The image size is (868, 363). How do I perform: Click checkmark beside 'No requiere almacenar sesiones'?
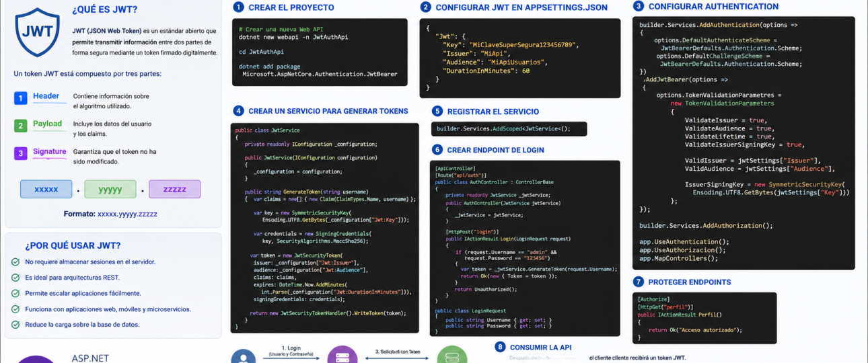point(15,262)
